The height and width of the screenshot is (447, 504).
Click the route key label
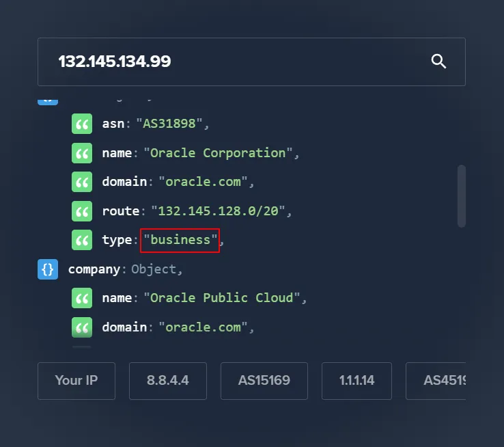coord(120,211)
